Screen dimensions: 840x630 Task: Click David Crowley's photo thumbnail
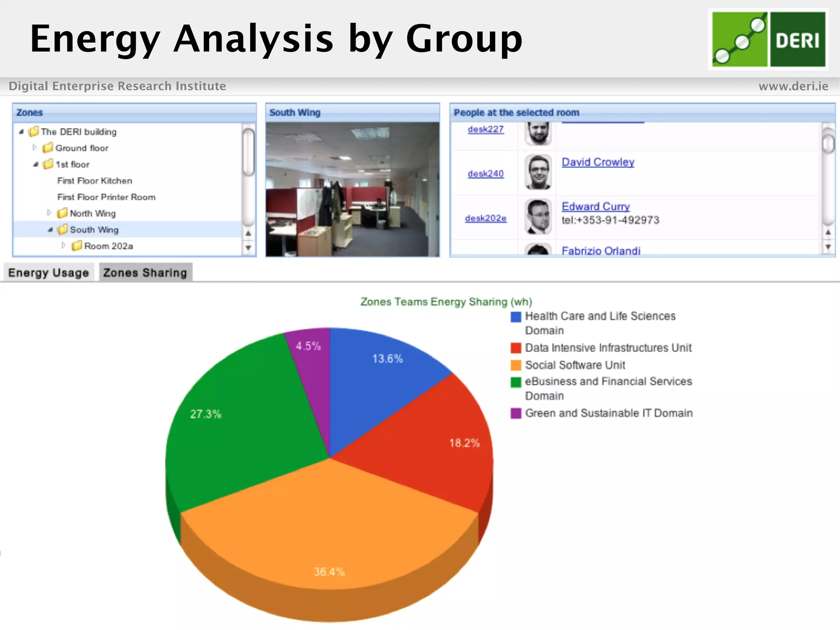point(538,172)
